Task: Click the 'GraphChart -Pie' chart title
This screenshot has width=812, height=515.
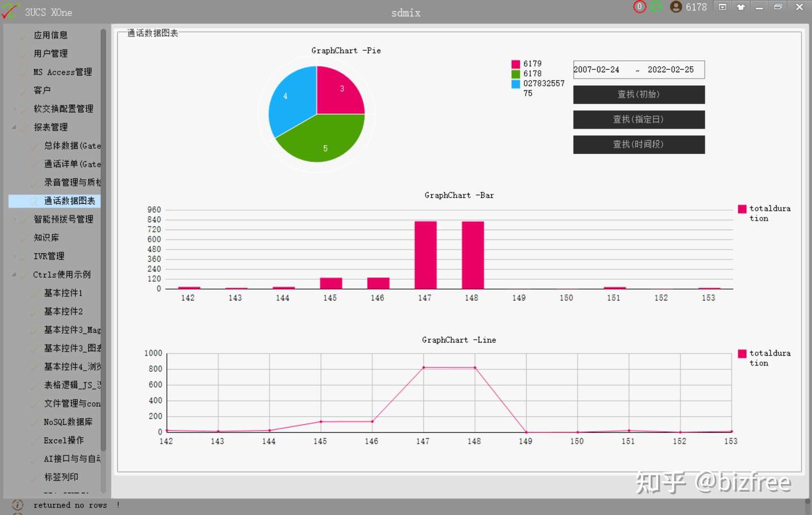Action: pyautogui.click(x=346, y=51)
